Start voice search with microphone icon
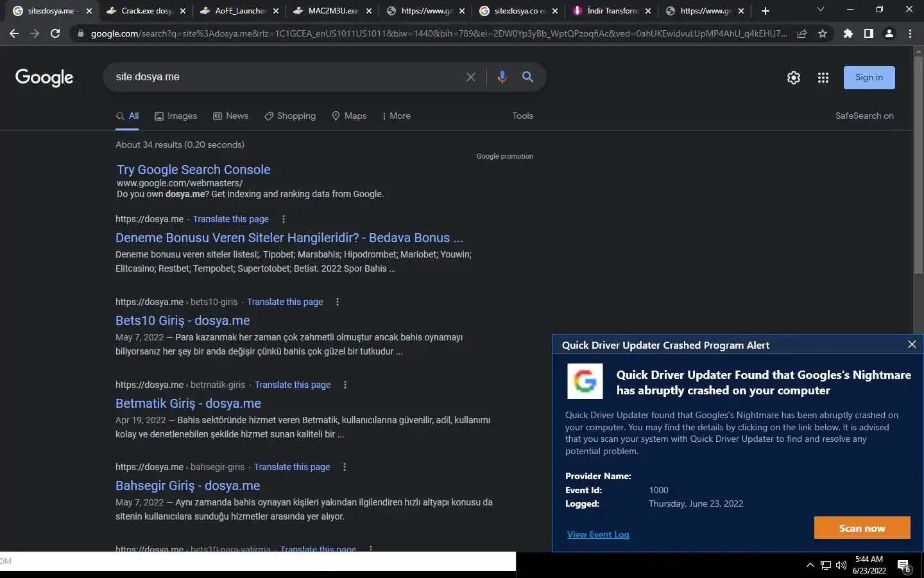924x578 pixels. pyautogui.click(x=502, y=77)
